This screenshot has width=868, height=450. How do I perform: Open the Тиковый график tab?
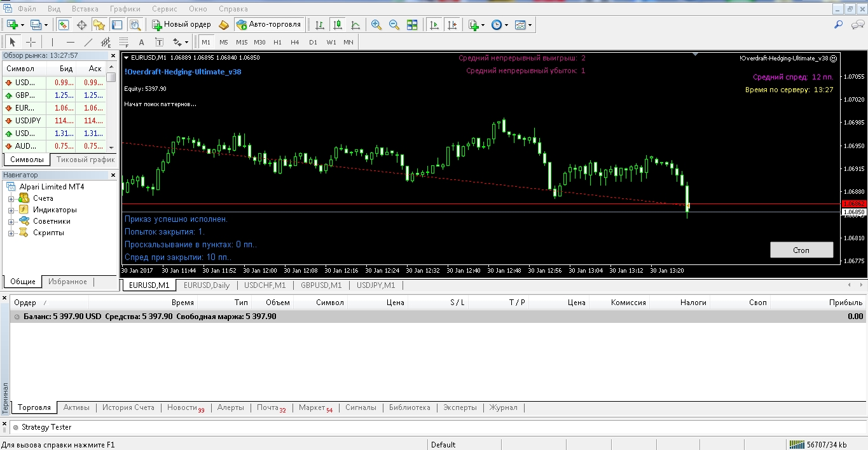[x=86, y=160]
